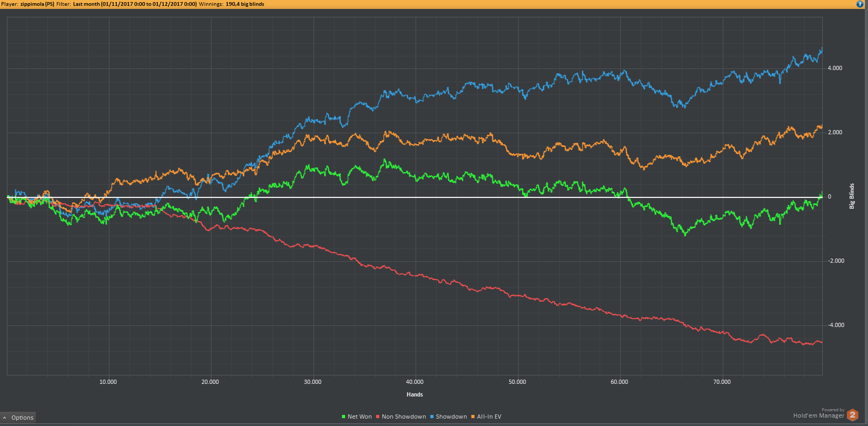The image size is (868, 426).
Task: Click the blue Showdown legend swatch
Action: point(432,417)
